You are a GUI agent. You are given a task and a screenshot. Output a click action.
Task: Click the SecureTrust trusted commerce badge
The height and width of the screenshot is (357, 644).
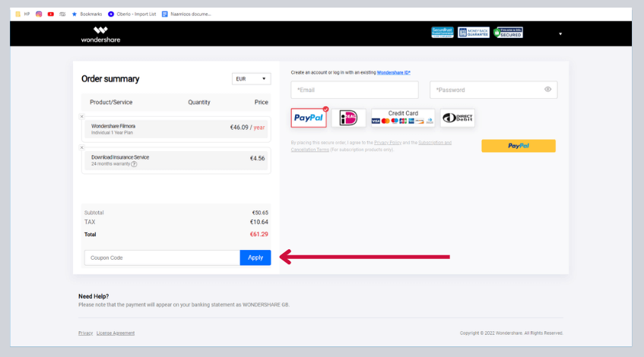442,33
